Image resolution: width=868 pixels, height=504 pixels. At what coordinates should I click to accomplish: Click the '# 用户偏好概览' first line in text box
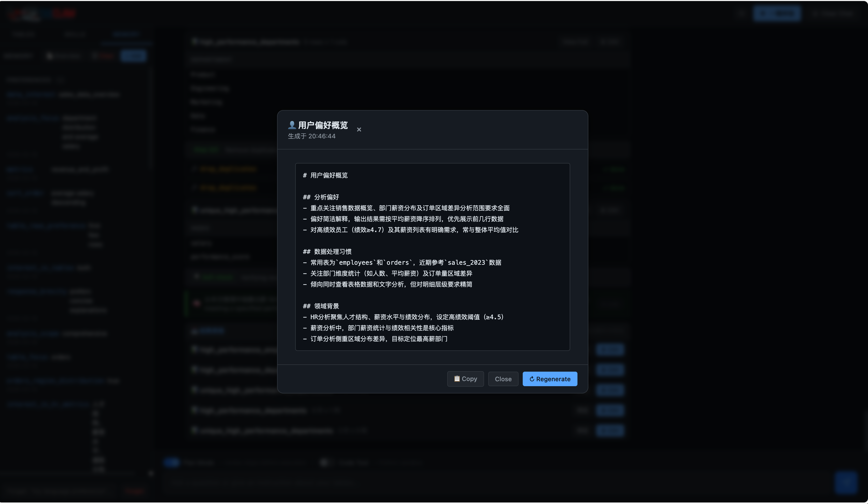325,175
